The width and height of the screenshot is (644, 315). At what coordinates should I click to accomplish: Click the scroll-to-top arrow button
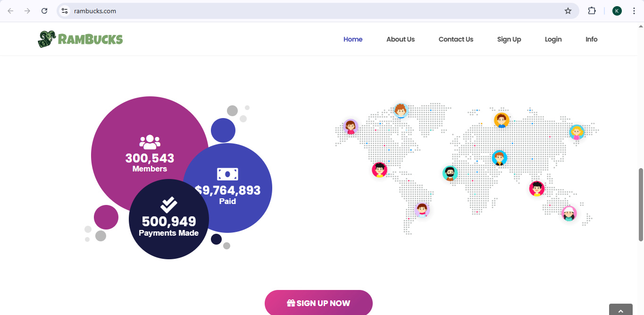pos(620,310)
